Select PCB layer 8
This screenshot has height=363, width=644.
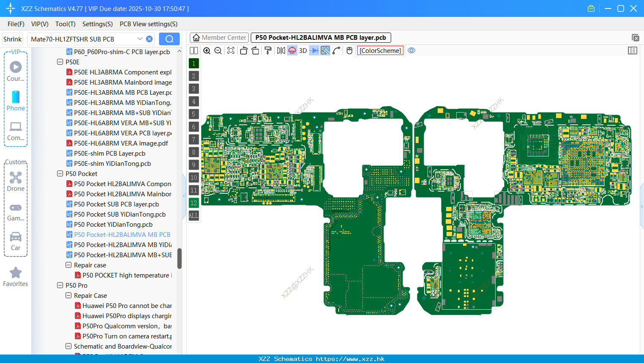[x=194, y=152]
